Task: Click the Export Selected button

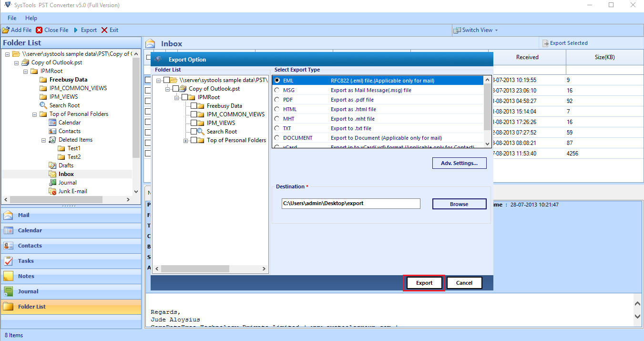Action: tap(565, 43)
